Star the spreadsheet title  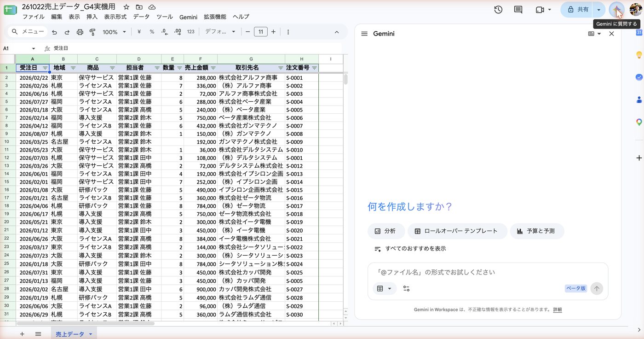pyautogui.click(x=126, y=7)
